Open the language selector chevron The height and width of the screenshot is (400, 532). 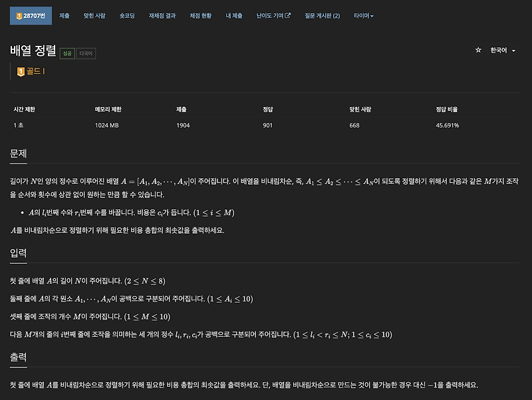pyautogui.click(x=513, y=49)
